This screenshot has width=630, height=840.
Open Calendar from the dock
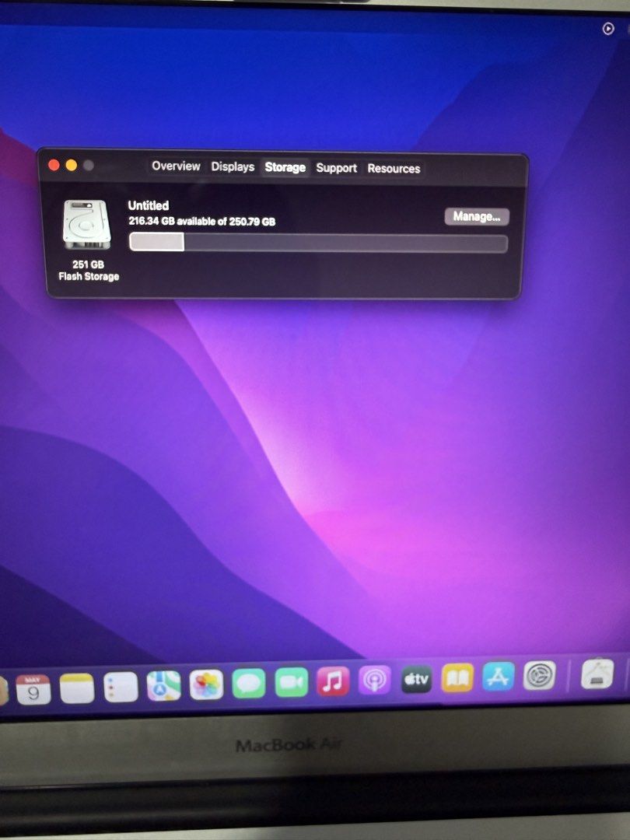[33, 689]
